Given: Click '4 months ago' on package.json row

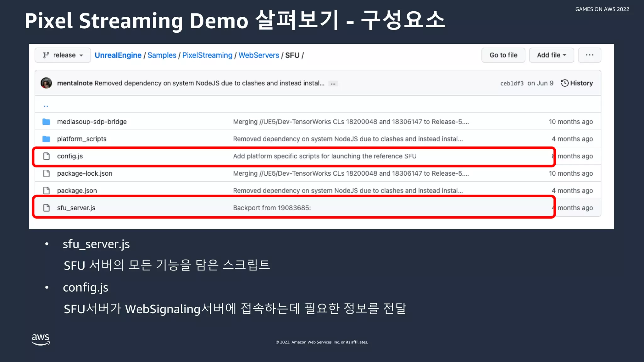Looking at the screenshot, I should [572, 191].
